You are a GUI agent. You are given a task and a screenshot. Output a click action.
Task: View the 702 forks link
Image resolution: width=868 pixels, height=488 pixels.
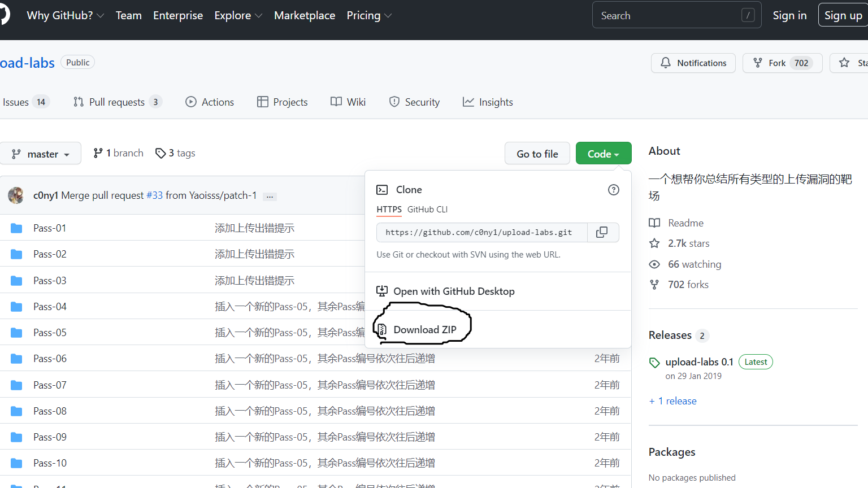click(x=679, y=285)
